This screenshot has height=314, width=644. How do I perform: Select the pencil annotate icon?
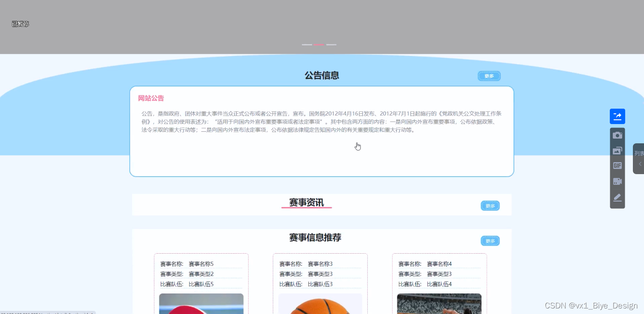617,197
